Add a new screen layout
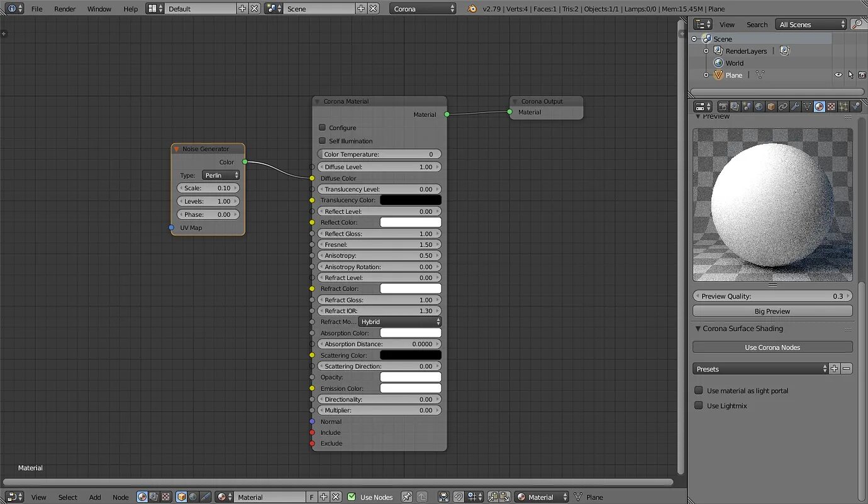The height and width of the screenshot is (504, 868). (242, 9)
